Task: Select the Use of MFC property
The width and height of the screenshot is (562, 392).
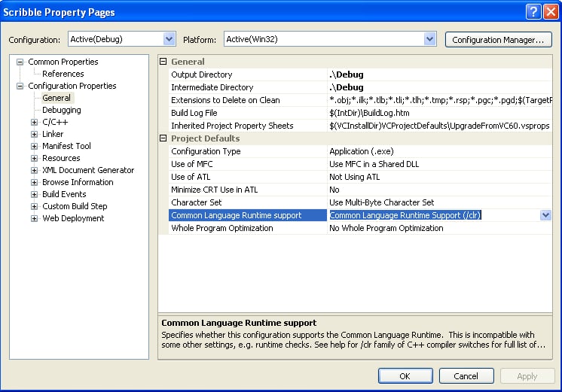Action: pyautogui.click(x=192, y=164)
